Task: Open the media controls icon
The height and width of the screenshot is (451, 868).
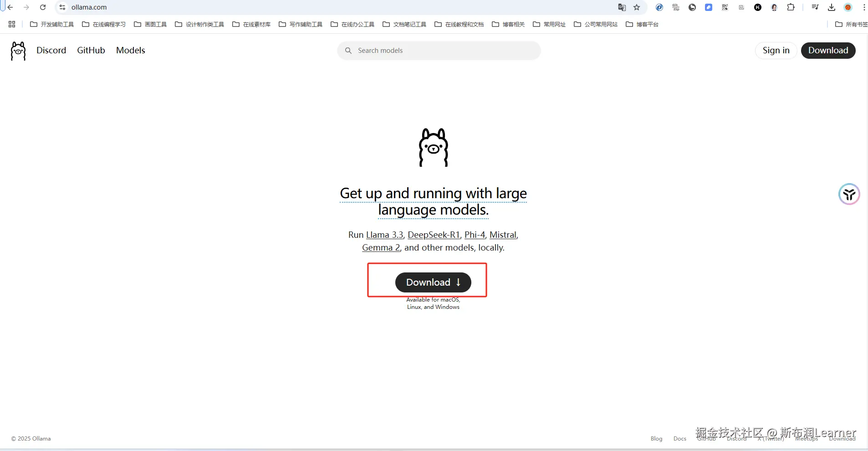Action: (x=815, y=7)
